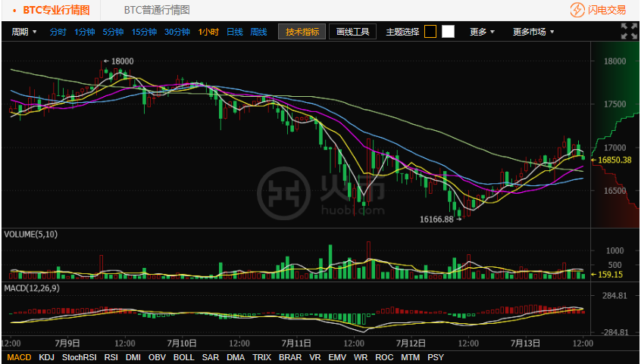This screenshot has width=641, height=364.
Task: Click the 16850.38 current price marker
Action: tap(614, 160)
